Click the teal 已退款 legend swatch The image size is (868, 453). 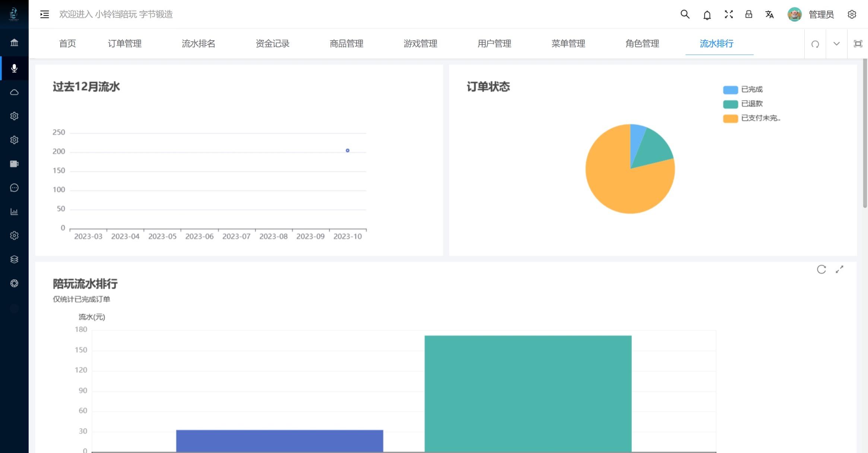730,104
